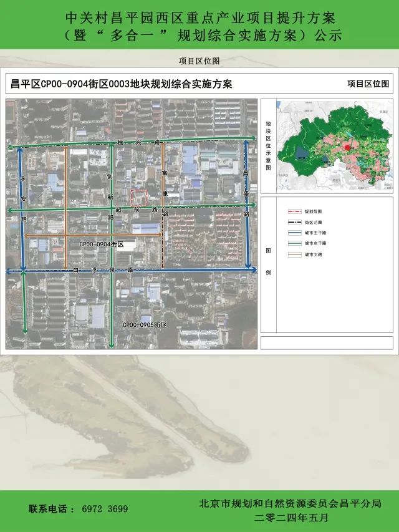
Task: Select the 城市次干路 green line legend symbol
Action: 294,243
